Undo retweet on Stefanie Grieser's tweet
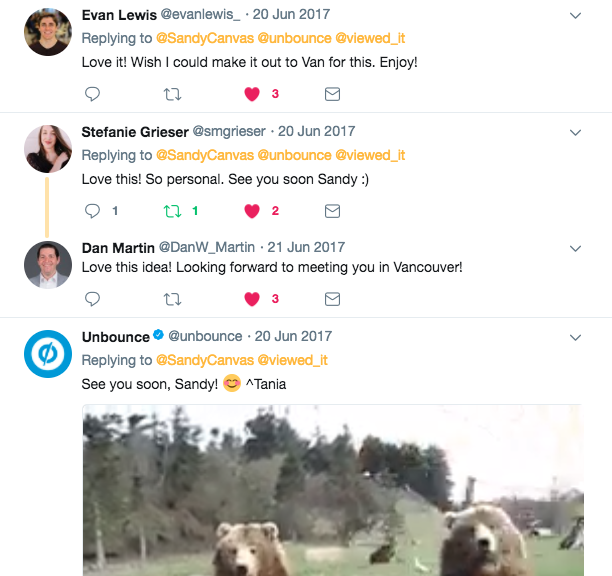This screenshot has height=576, width=612. coord(172,211)
